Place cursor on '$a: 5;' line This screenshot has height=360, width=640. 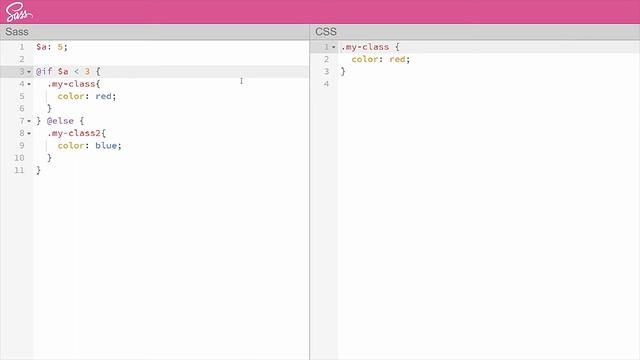(x=51, y=47)
